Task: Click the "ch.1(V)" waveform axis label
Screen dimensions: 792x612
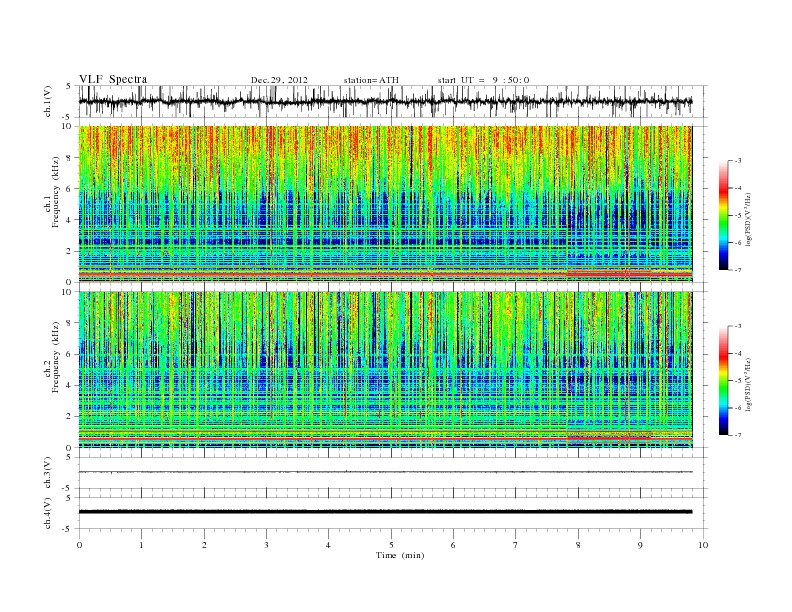Action: tap(48, 101)
